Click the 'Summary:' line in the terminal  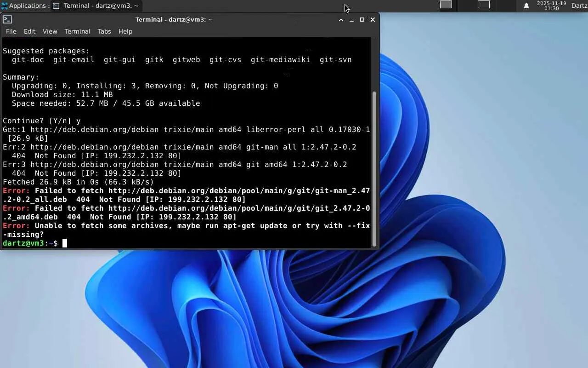coord(21,77)
